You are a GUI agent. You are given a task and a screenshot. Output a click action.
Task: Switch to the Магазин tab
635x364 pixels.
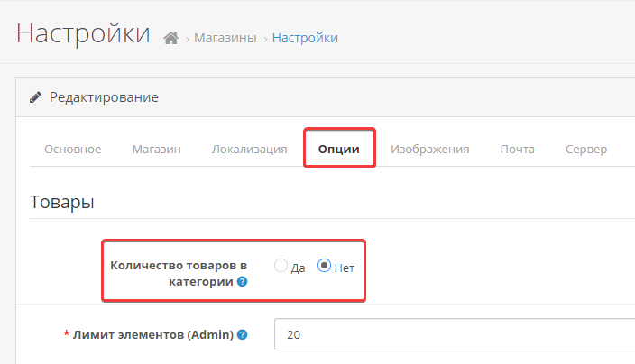pyautogui.click(x=156, y=150)
